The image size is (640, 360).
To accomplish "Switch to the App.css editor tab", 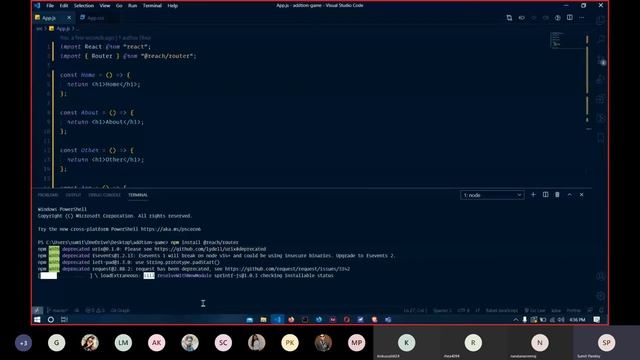I will pos(96,18).
